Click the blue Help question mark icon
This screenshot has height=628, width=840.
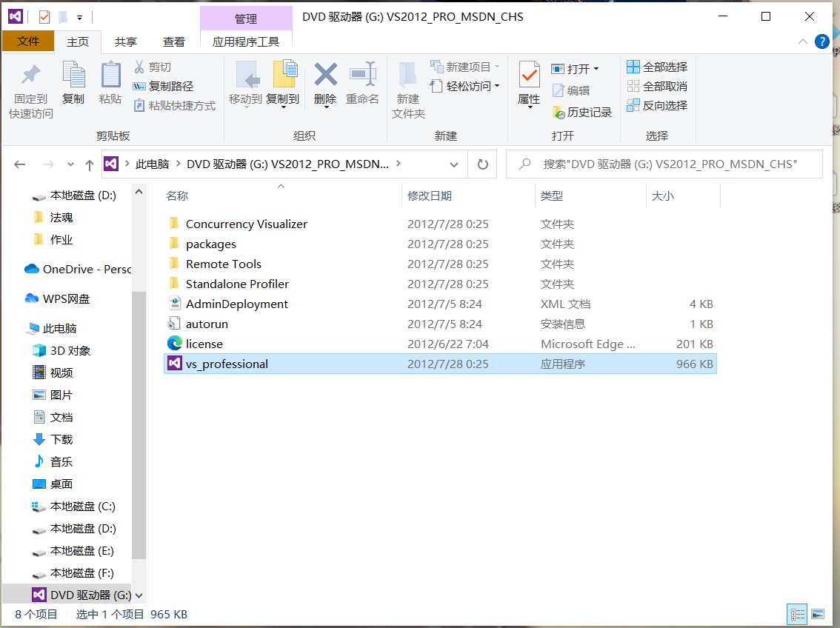821,41
